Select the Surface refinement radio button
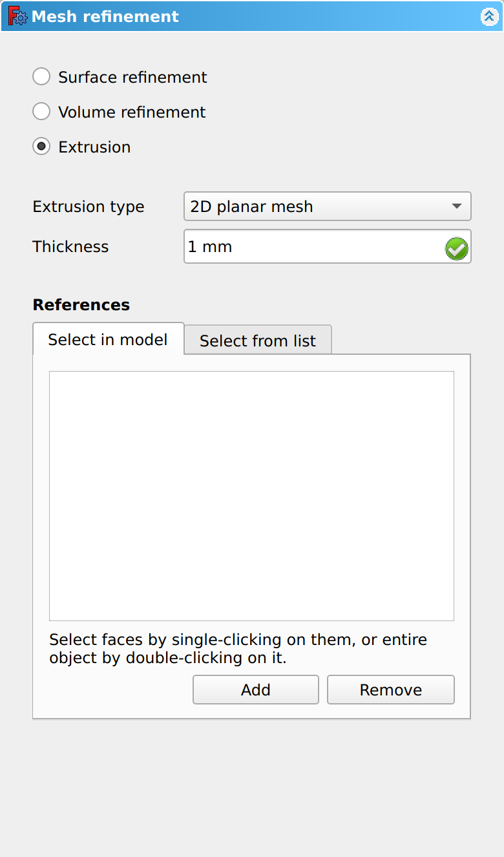This screenshot has height=857, width=504. [x=41, y=77]
